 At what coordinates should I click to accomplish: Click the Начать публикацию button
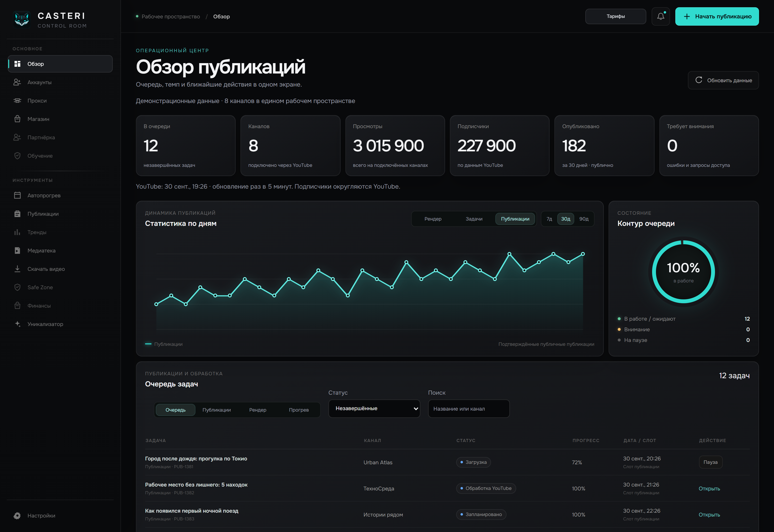717,16
